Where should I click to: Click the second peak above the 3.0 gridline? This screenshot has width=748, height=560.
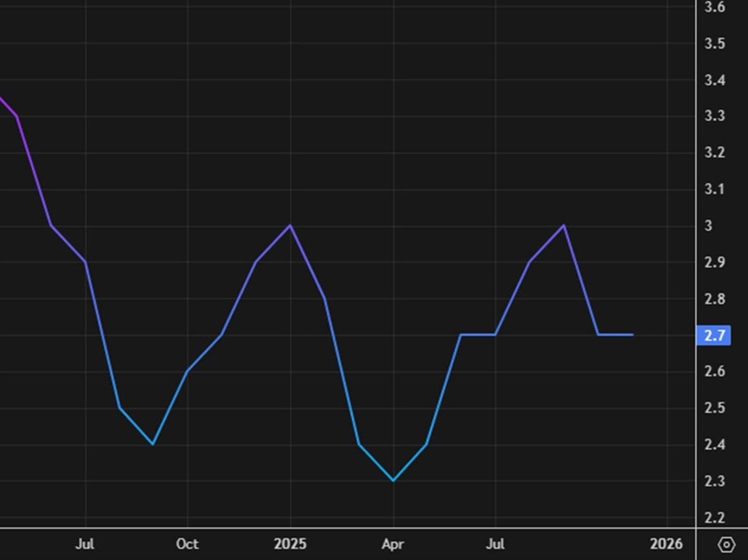tap(563, 225)
